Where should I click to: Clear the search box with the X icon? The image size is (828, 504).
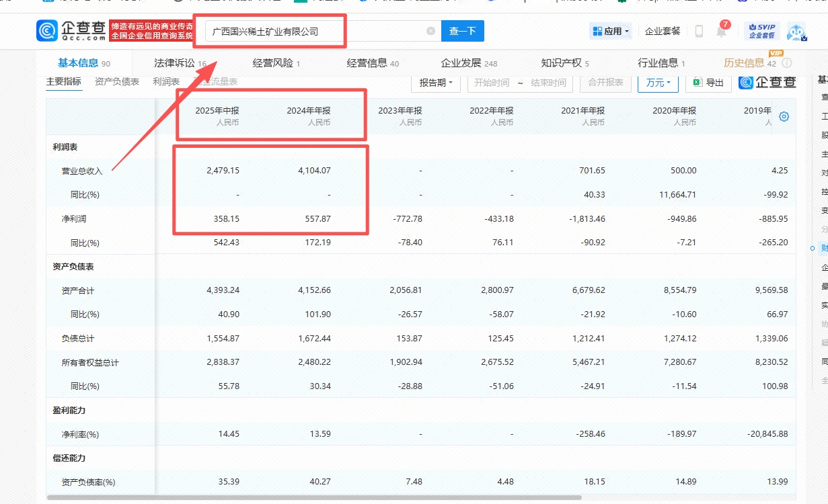[x=430, y=31]
